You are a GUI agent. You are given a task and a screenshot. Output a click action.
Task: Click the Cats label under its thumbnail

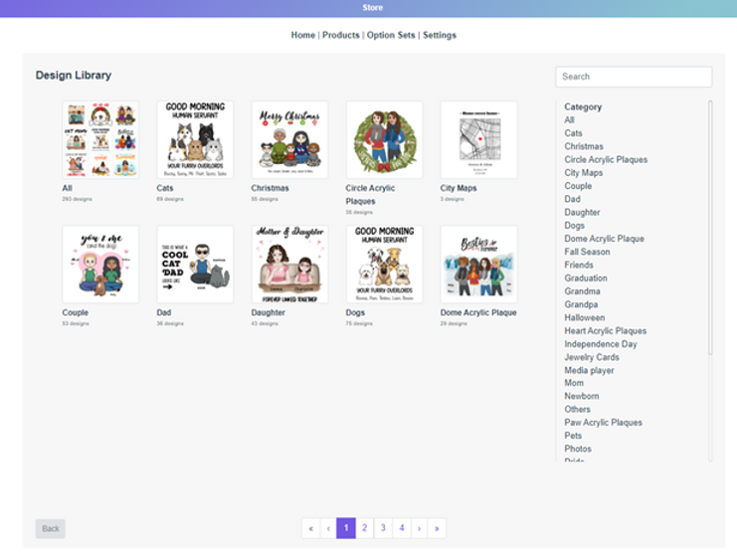click(165, 188)
